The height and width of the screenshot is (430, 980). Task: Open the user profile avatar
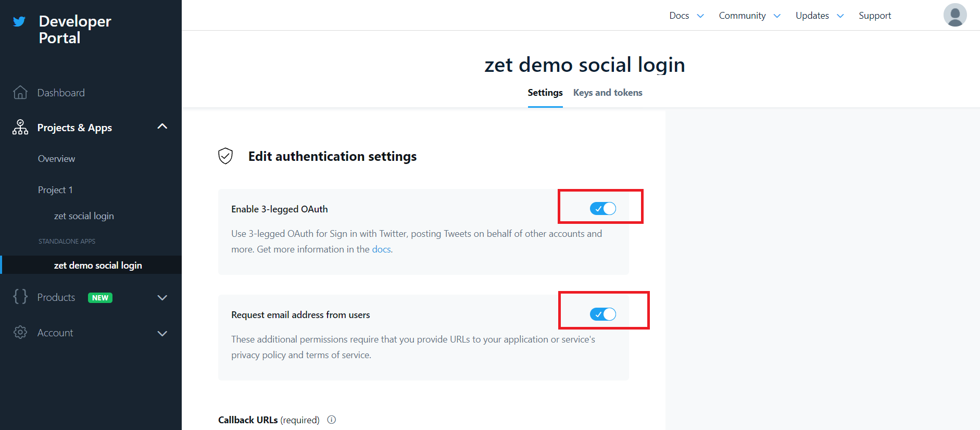click(954, 15)
